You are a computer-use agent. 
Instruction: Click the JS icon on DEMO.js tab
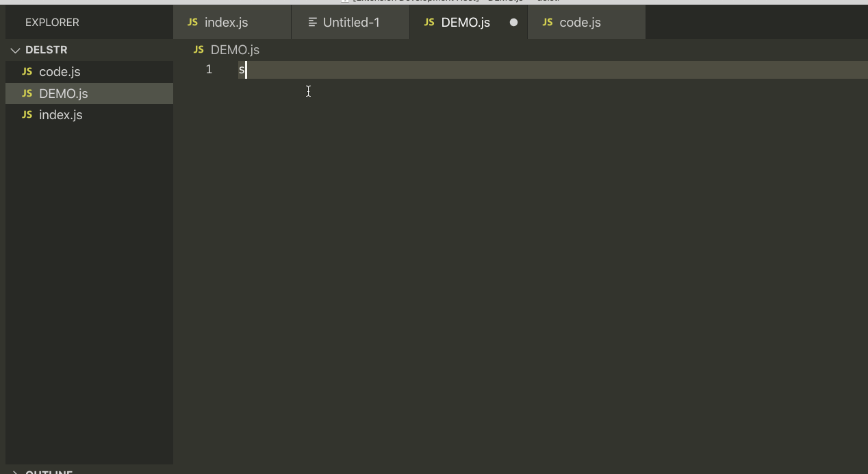(429, 22)
